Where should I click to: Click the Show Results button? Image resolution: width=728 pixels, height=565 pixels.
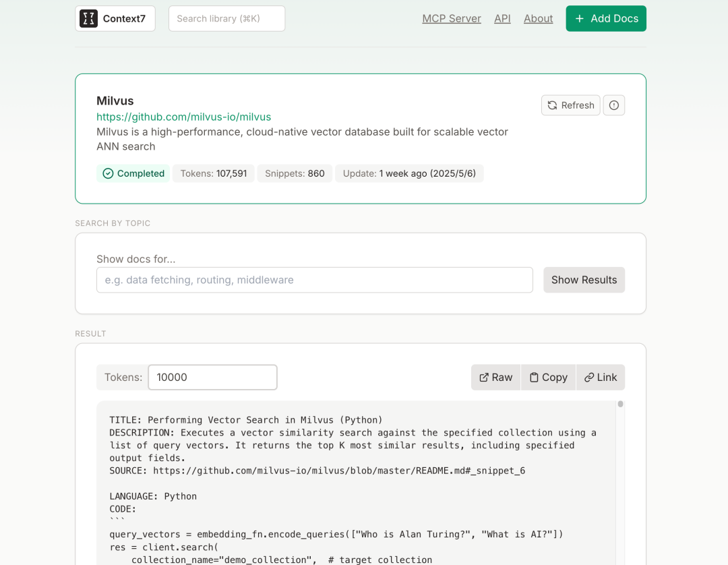click(584, 280)
